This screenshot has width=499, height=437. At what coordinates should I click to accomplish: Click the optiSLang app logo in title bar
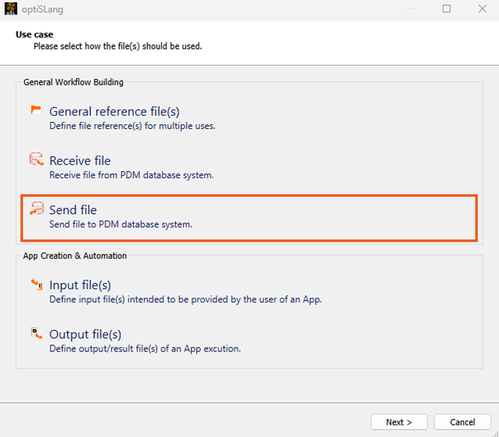tap(11, 9)
